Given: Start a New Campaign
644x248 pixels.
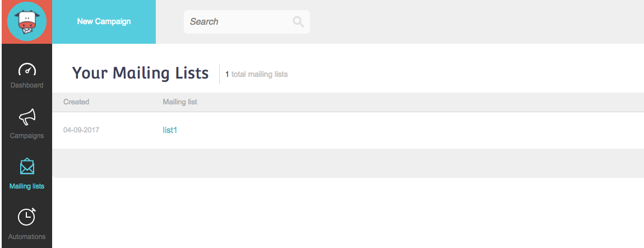Looking at the screenshot, I should [104, 21].
